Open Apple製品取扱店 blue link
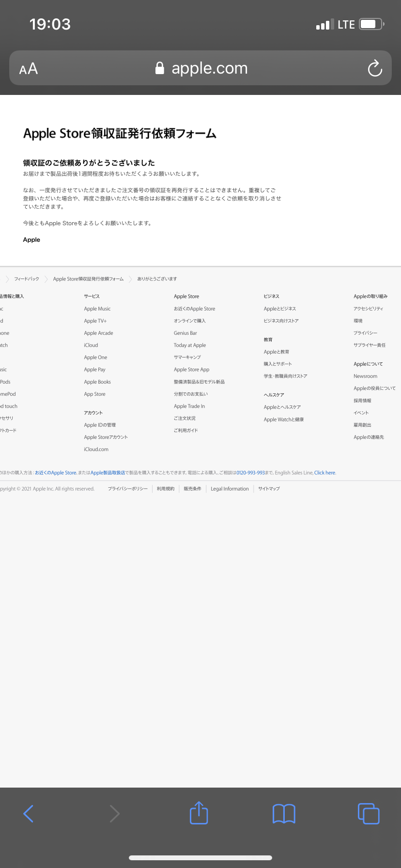Viewport: 401px width, 868px height. (x=108, y=473)
